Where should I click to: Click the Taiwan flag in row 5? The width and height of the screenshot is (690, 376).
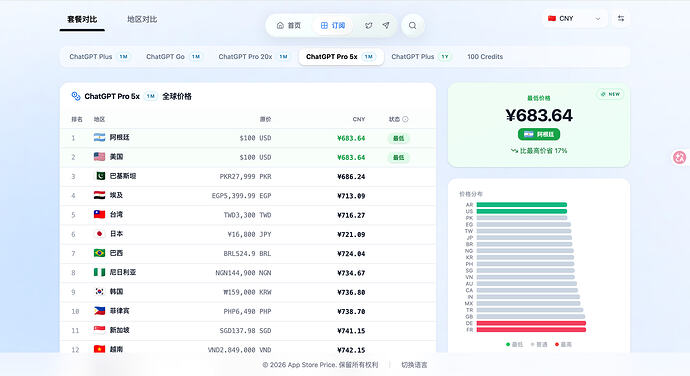[99, 214]
